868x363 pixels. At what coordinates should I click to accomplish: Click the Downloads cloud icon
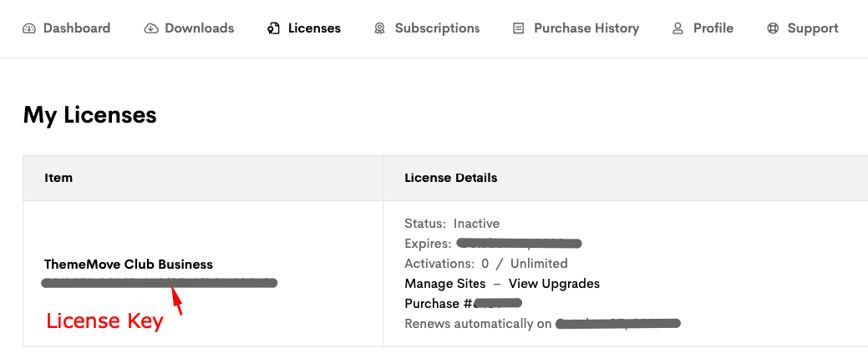150,28
